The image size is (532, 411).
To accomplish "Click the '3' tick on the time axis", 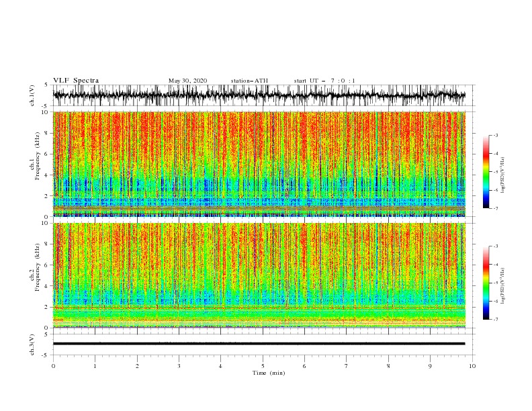I will [x=179, y=366].
